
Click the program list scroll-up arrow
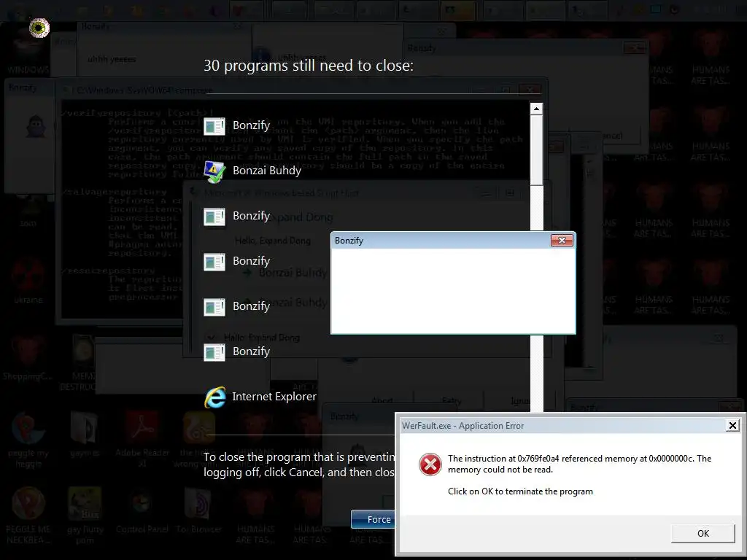(x=536, y=109)
